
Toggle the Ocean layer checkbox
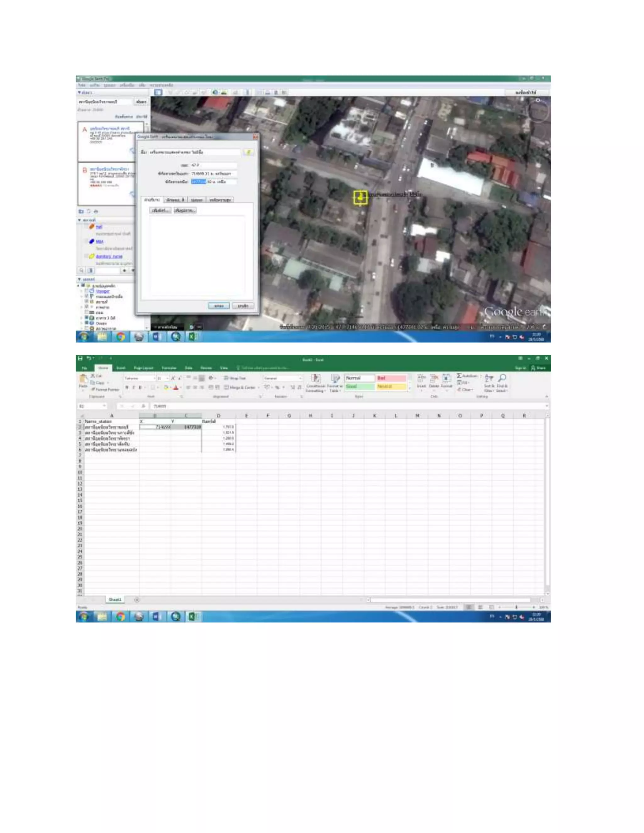(x=86, y=323)
